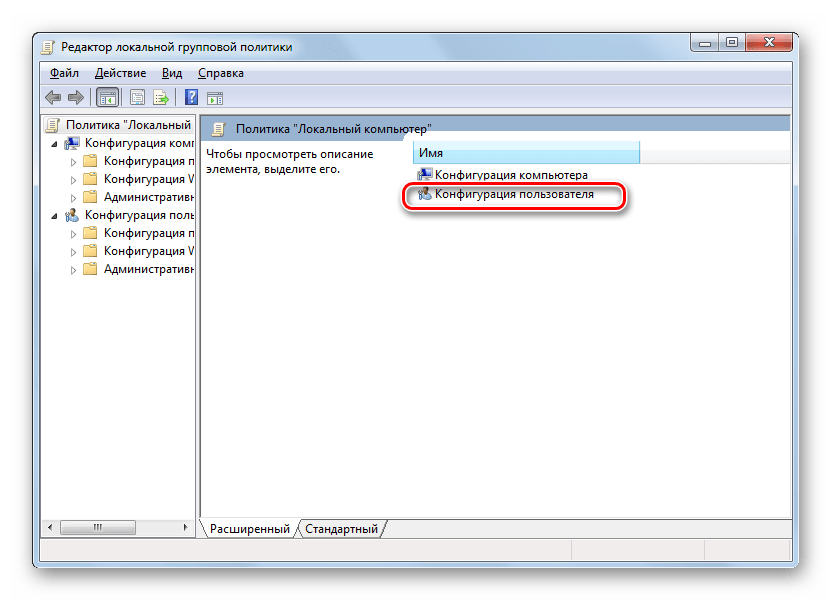Open Help via the blue question mark icon

pos(191,97)
